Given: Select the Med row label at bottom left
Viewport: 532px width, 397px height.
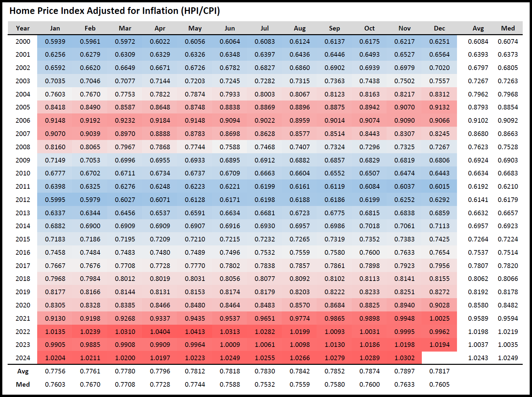Looking at the screenshot, I should [x=23, y=384].
